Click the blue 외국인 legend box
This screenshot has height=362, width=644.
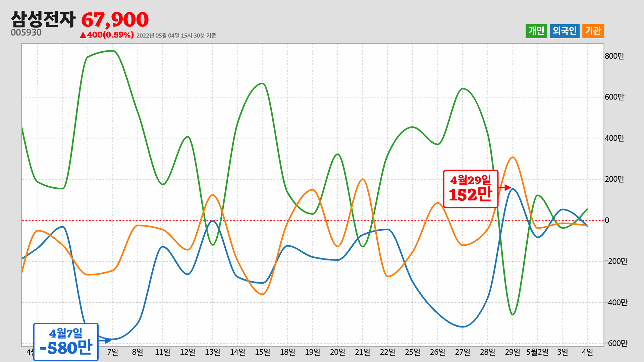coord(565,31)
